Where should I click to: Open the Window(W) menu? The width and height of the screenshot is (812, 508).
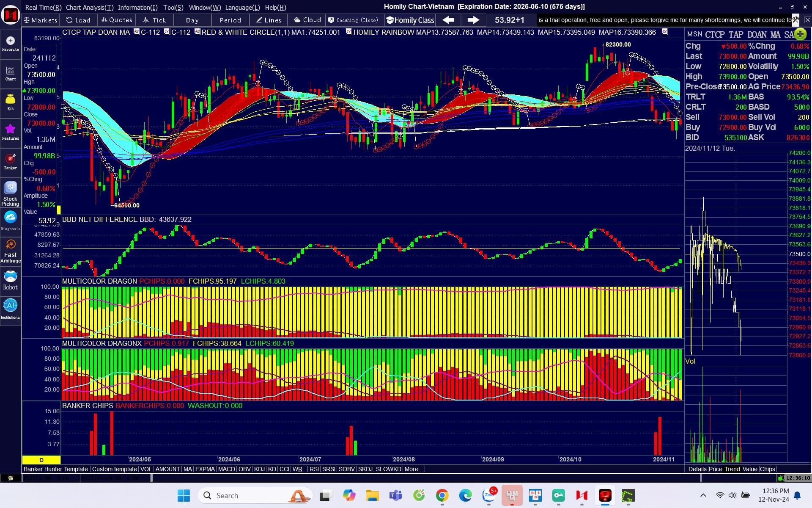tap(205, 7)
